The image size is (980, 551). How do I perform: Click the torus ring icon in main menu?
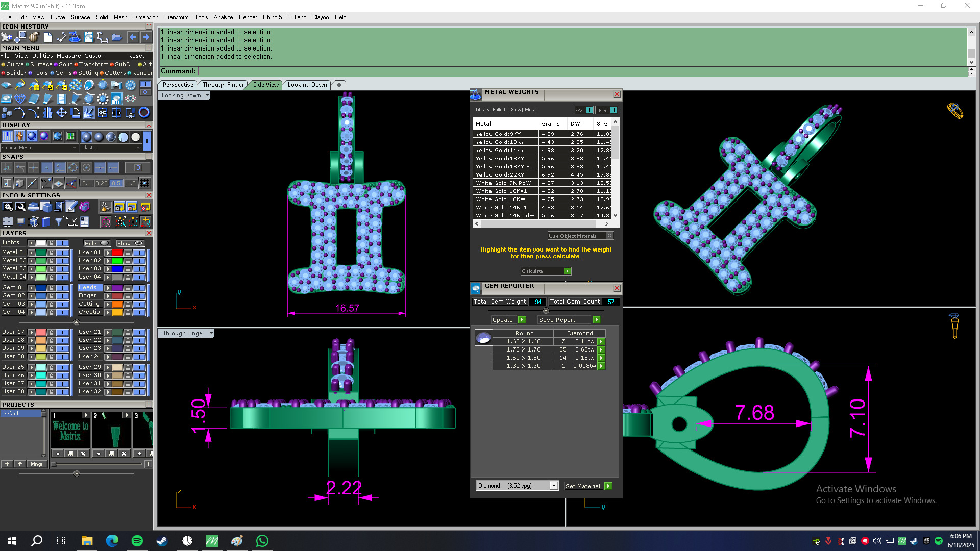144,113
